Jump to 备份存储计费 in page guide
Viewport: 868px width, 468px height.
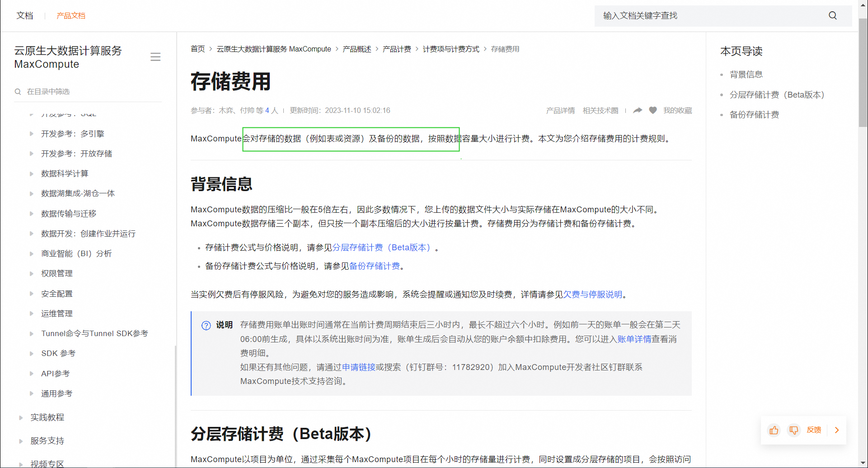tap(755, 115)
